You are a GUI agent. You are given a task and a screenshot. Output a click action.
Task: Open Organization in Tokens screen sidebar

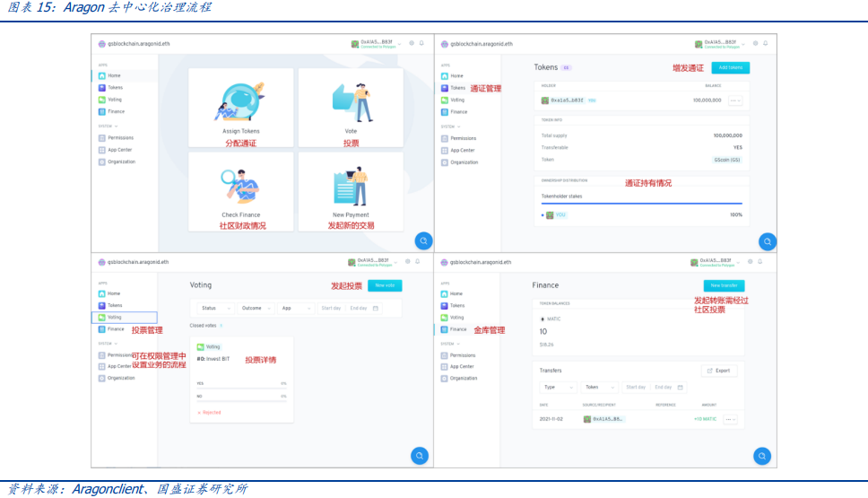pos(459,163)
